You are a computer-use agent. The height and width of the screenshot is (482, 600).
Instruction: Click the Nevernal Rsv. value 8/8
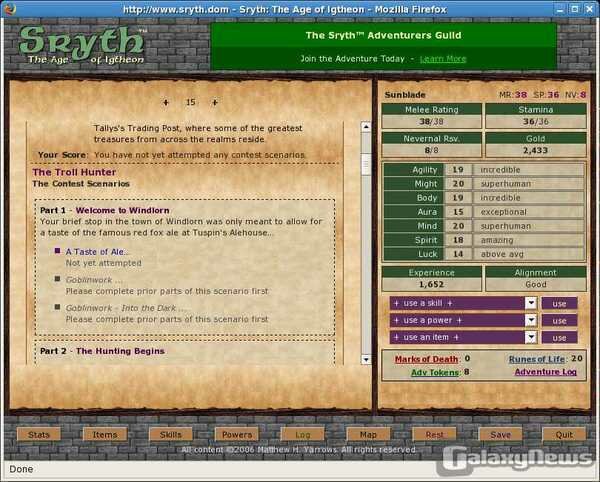coord(431,150)
